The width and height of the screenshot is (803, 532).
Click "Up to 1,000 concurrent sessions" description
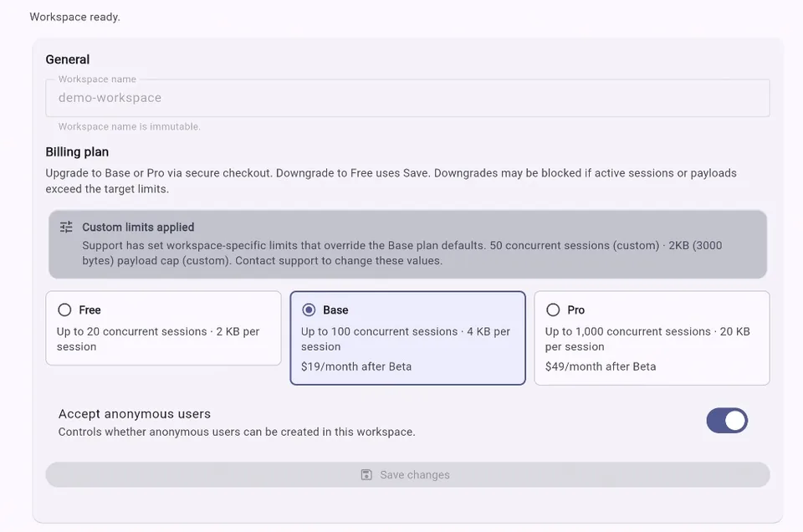click(x=647, y=339)
